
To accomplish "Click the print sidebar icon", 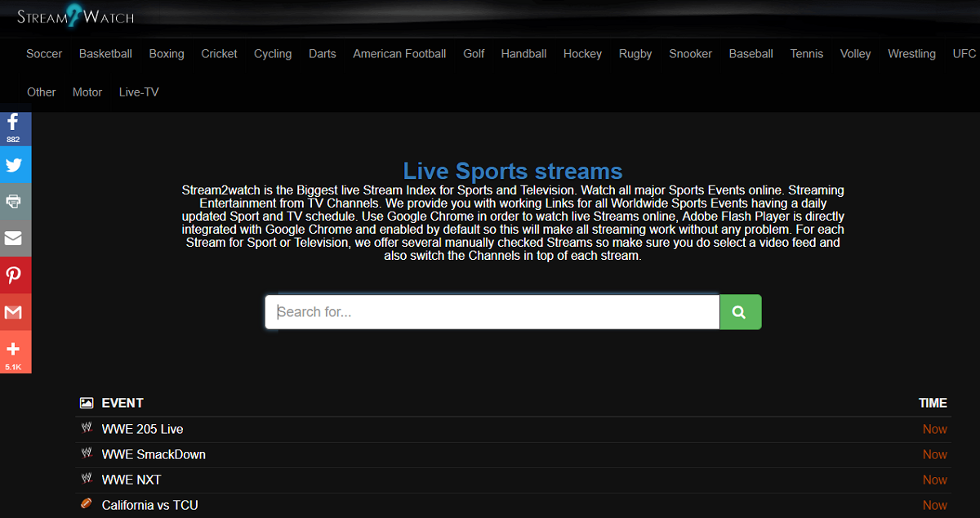I will pos(14,201).
